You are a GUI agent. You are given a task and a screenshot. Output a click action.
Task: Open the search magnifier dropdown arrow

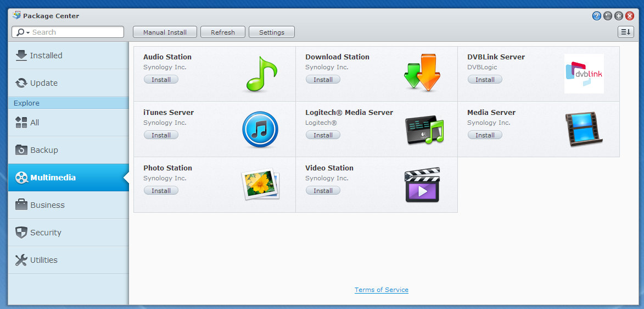(28, 32)
